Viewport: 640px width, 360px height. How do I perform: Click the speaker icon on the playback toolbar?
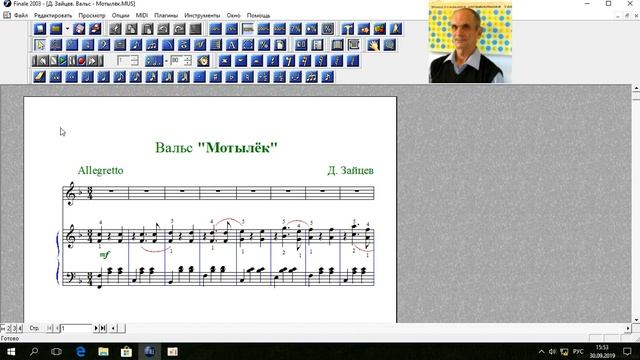pyautogui.click(x=203, y=61)
